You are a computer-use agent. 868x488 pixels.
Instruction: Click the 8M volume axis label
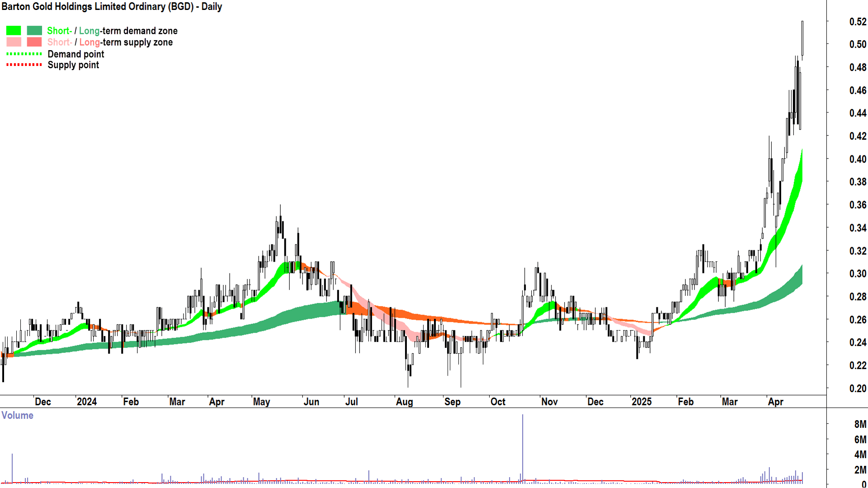click(x=860, y=424)
